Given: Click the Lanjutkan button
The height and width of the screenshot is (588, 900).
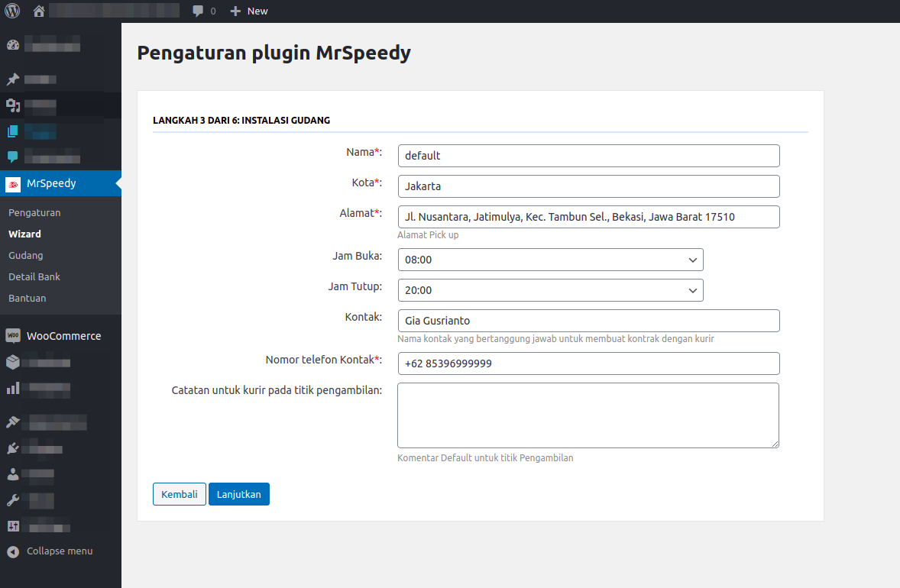Looking at the screenshot, I should pos(239,494).
